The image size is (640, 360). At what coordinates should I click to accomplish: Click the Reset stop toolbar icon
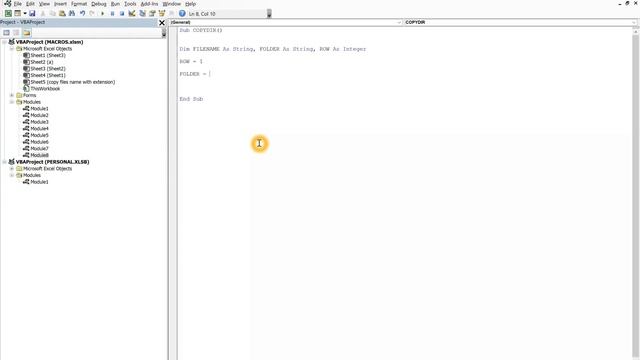pyautogui.click(x=122, y=13)
